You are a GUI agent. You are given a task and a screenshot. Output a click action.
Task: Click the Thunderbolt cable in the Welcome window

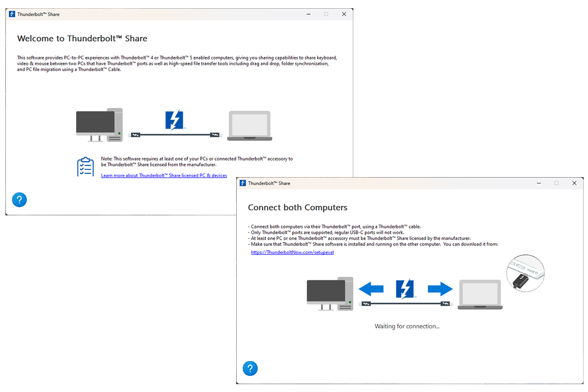175,135
